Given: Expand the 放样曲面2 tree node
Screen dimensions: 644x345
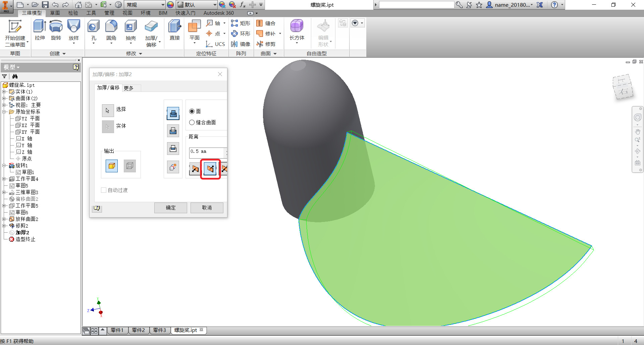Looking at the screenshot, I should coord(4,219).
